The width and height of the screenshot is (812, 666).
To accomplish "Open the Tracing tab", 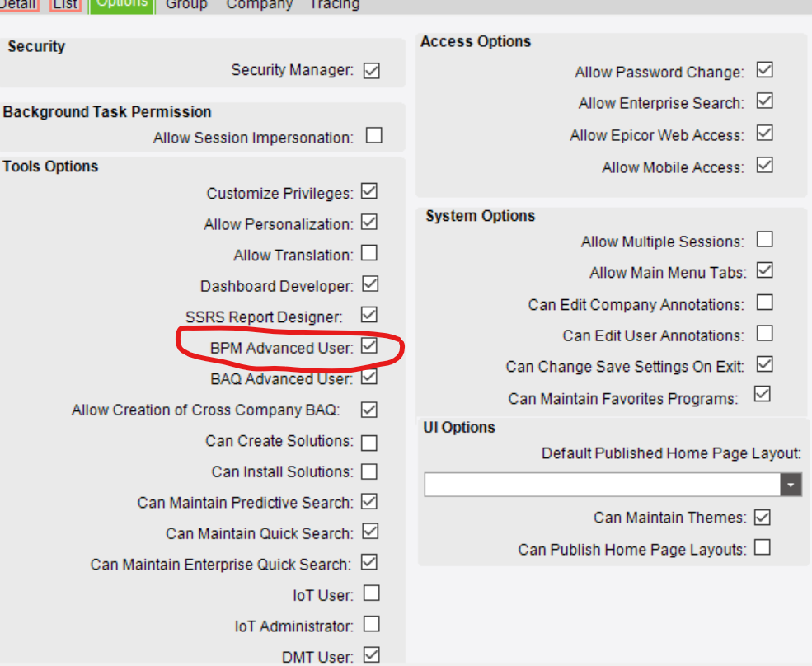I will click(x=334, y=5).
